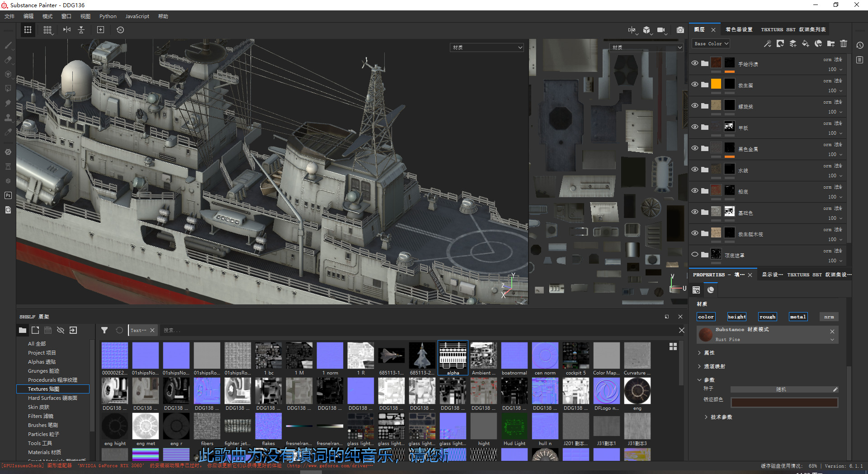Open the 3D viewport 材质 dropdown
This screenshot has height=474, width=868.
(x=487, y=47)
